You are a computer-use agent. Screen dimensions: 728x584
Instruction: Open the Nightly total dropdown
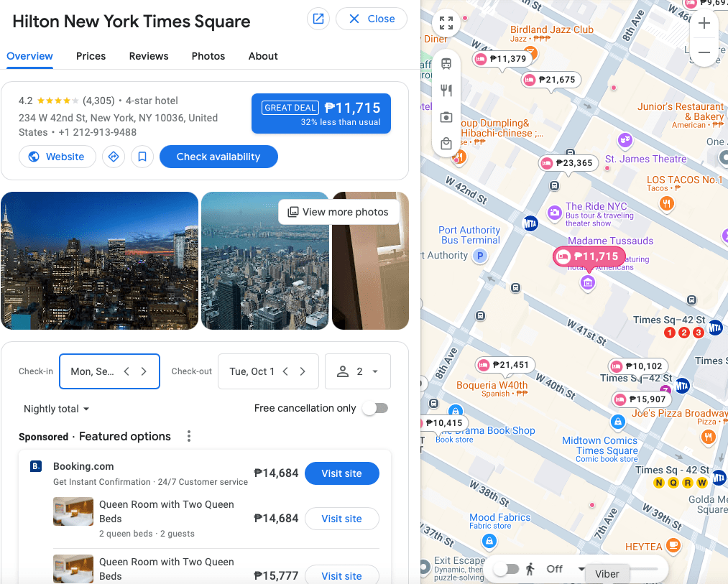[x=56, y=409]
